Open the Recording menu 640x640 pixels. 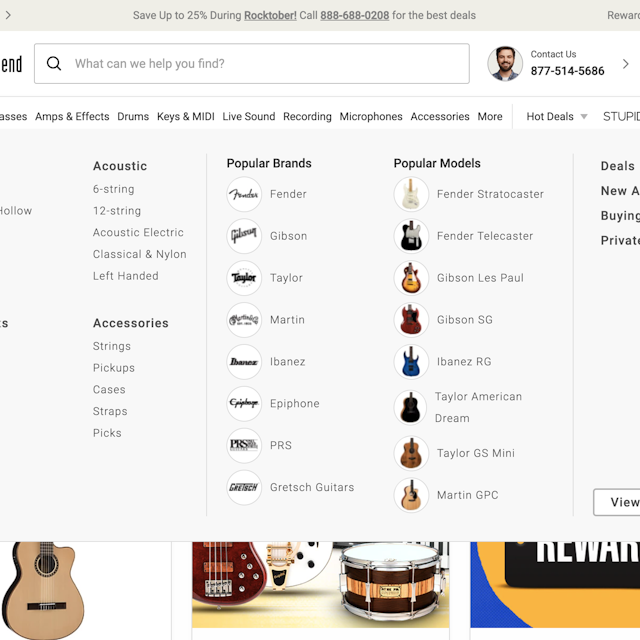click(307, 116)
